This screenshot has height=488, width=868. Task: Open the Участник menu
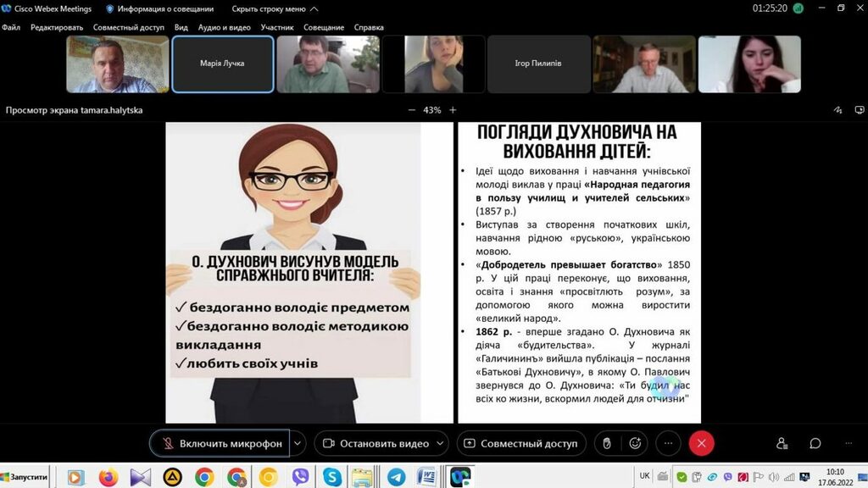click(277, 27)
